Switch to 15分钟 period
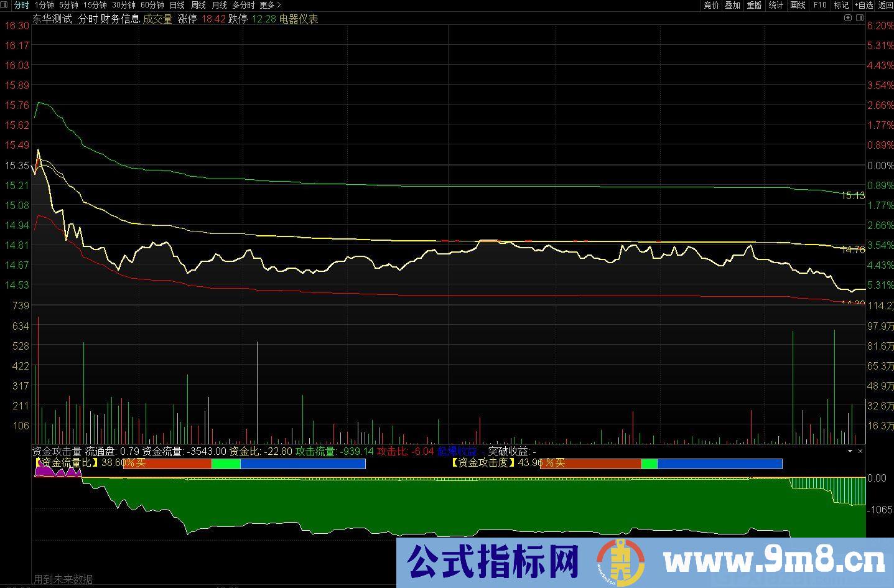Viewport: 894px width, 588px height. (x=95, y=5)
